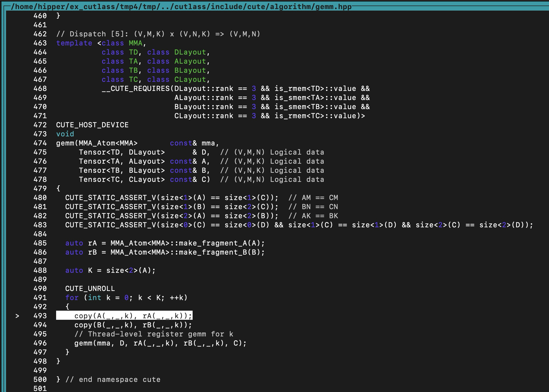Click line number 460 at top
549x392 pixels.
(x=40, y=16)
